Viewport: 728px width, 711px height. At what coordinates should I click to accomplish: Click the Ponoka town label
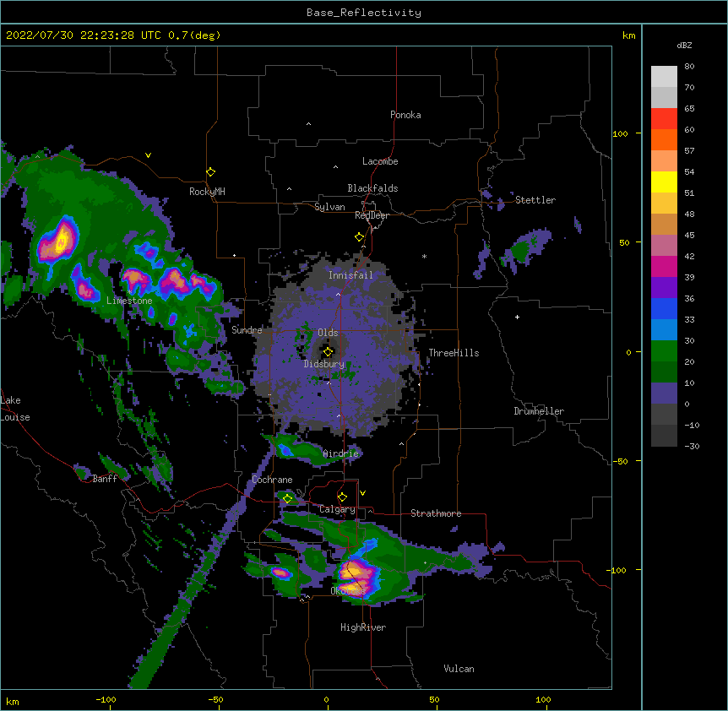point(405,115)
